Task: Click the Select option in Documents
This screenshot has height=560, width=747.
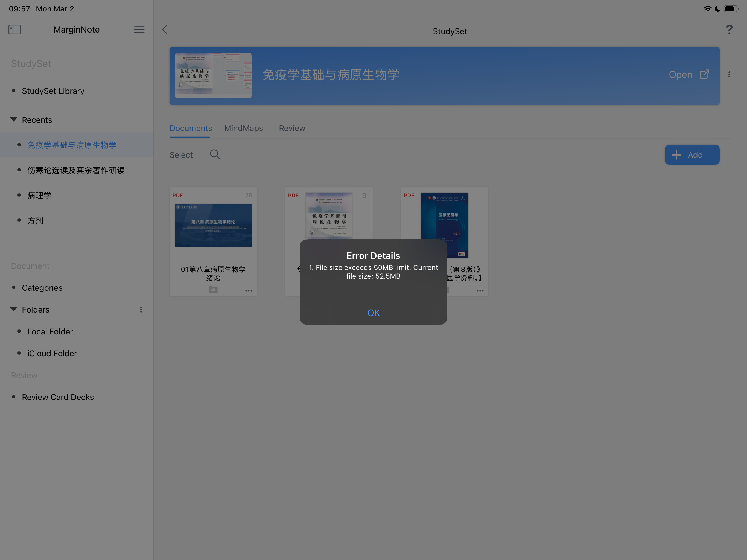Action: (181, 155)
